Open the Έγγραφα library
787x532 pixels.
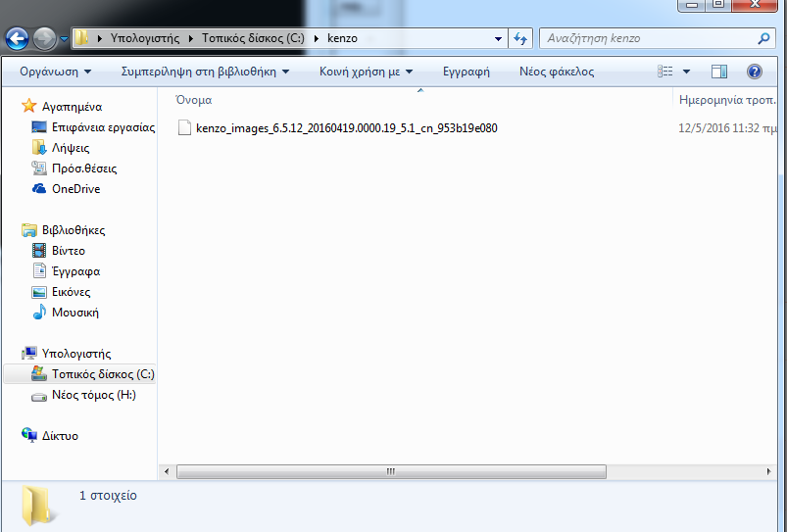75,271
